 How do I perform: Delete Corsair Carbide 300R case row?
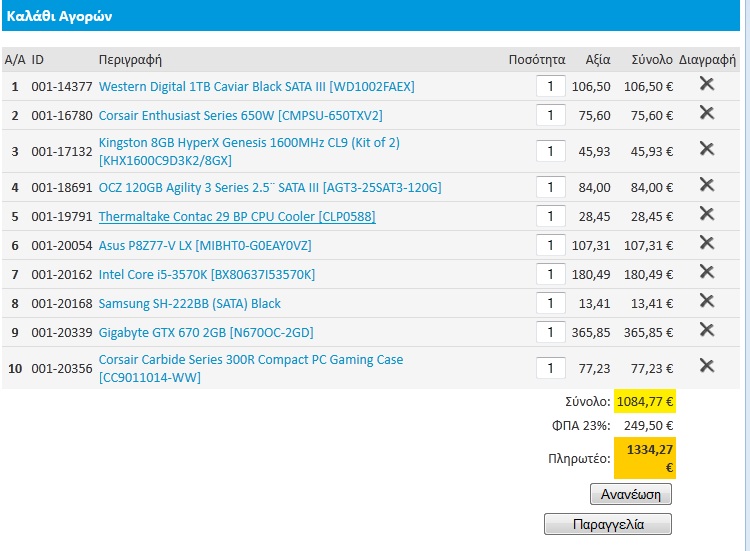point(706,366)
